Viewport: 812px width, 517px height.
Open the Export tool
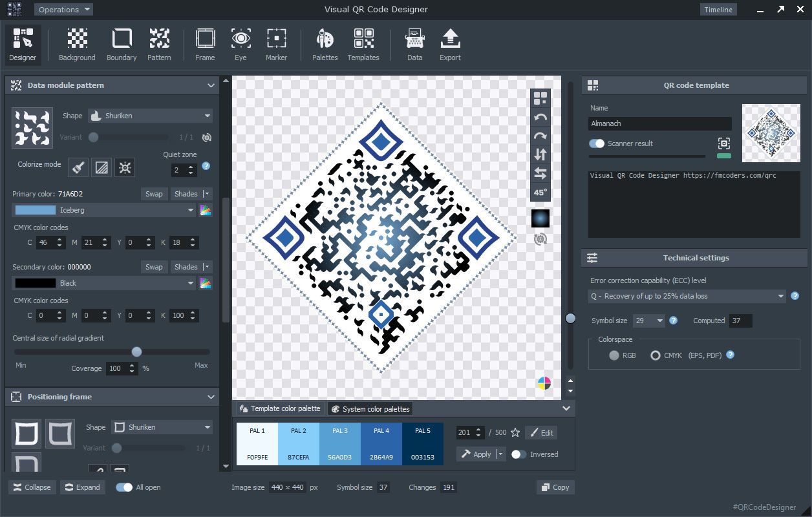pyautogui.click(x=450, y=45)
